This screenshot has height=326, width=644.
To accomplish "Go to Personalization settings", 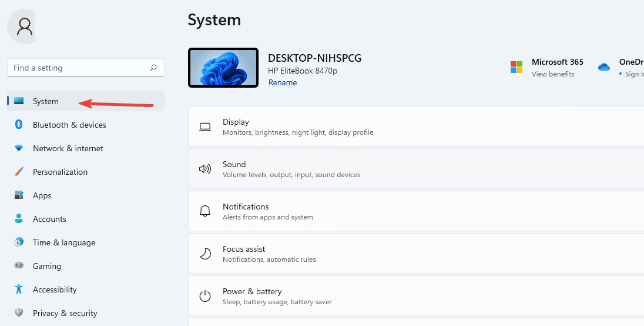I will coord(60,172).
